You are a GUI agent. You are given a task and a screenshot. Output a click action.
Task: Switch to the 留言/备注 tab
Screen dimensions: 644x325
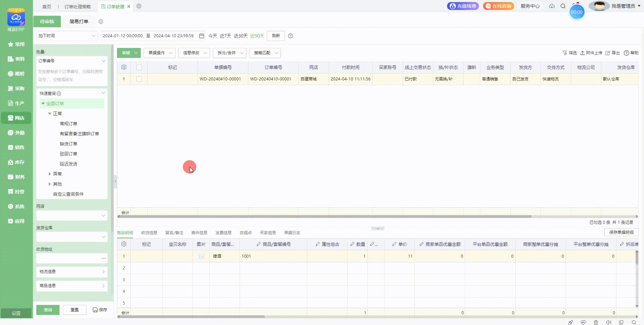(174, 233)
